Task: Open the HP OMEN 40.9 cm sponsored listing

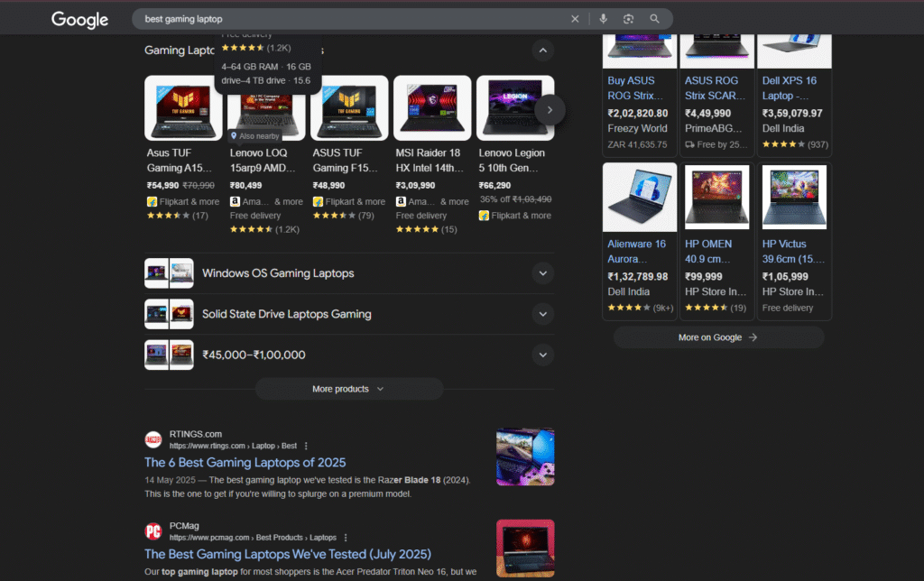Action: tap(708, 251)
